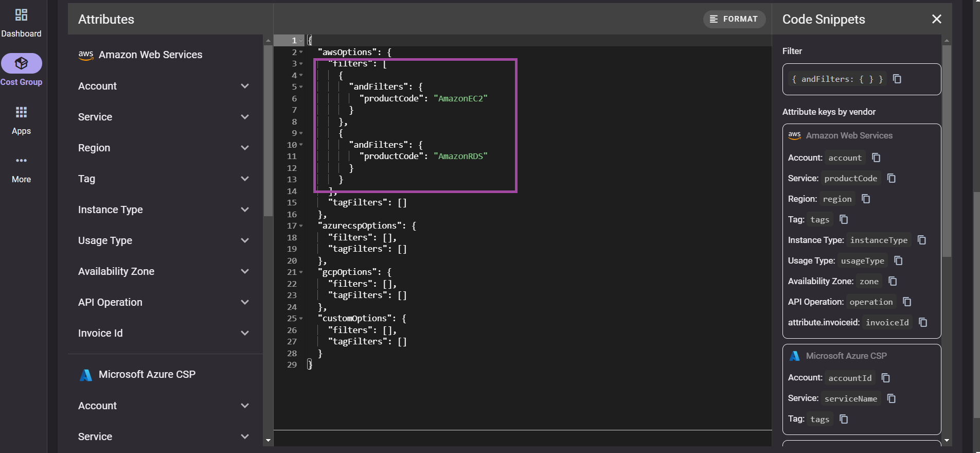This screenshot has width=980, height=453.
Task: Copy the Azure tags attribute key
Action: pos(844,419)
